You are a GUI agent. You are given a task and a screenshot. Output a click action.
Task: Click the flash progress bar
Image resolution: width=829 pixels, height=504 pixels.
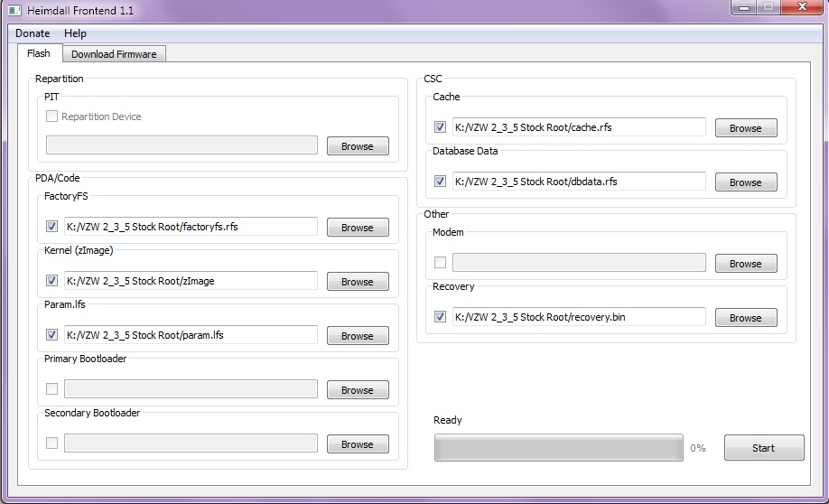[x=558, y=448]
